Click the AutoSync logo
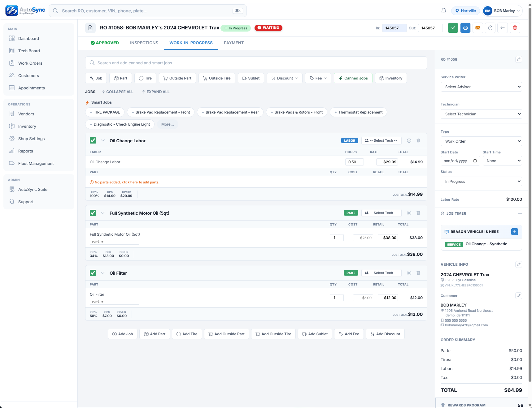Screen dimensions: 532x408 click(25, 11)
